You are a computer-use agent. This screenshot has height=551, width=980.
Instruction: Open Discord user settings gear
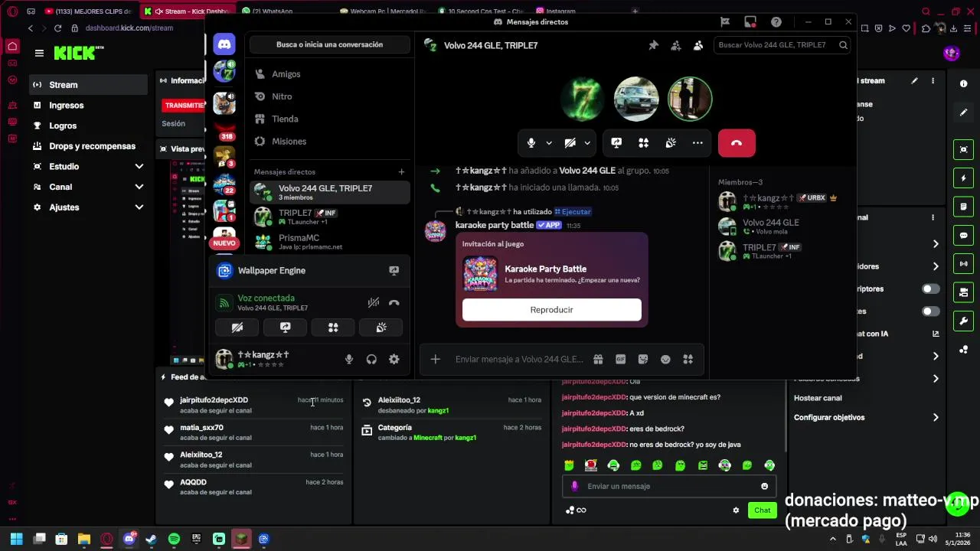(x=394, y=359)
